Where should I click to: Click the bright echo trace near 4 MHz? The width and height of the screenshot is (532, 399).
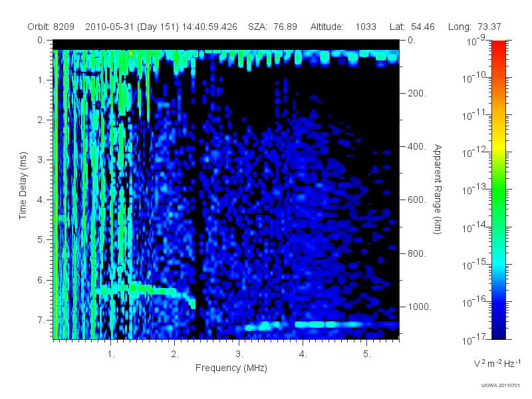pyautogui.click(x=329, y=325)
